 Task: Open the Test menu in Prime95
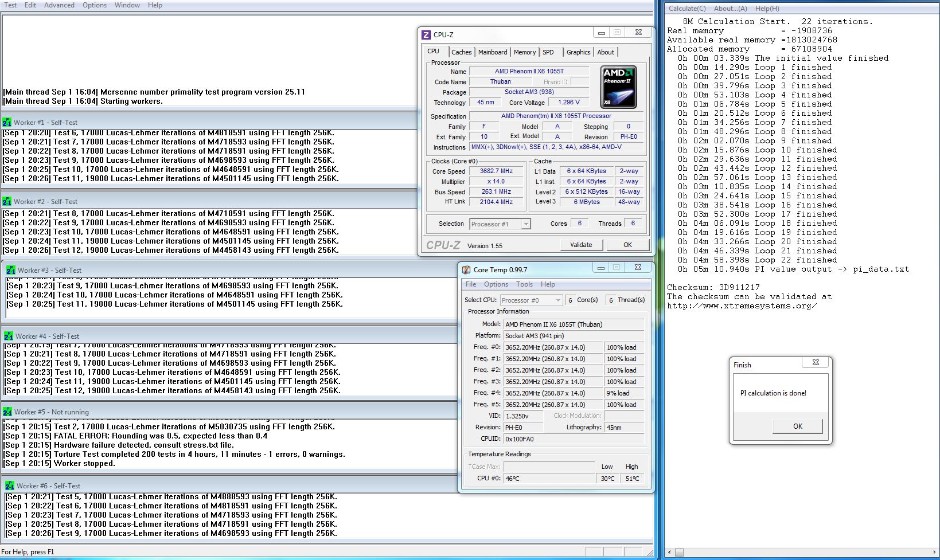[x=10, y=5]
